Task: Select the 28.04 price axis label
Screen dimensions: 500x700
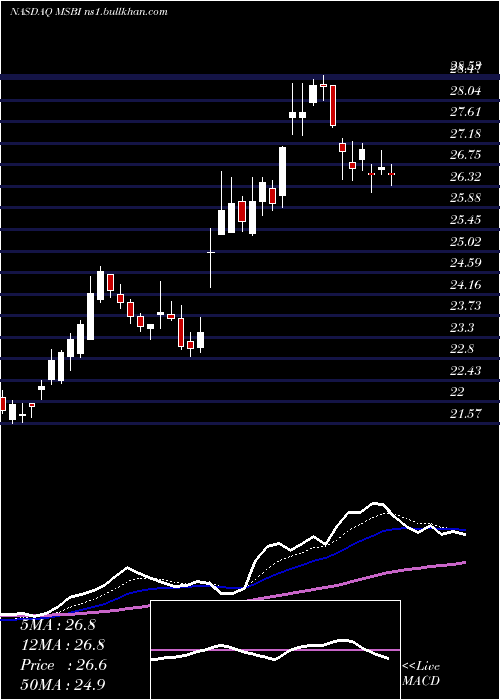Action: (465, 91)
